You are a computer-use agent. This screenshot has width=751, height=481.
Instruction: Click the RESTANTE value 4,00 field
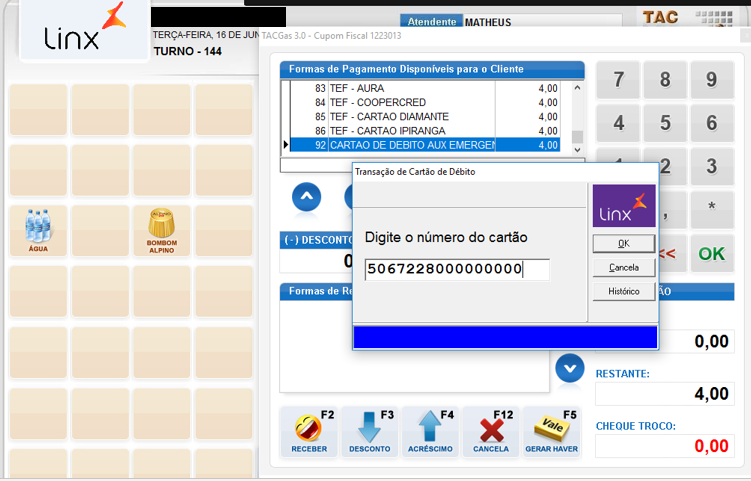(665, 394)
